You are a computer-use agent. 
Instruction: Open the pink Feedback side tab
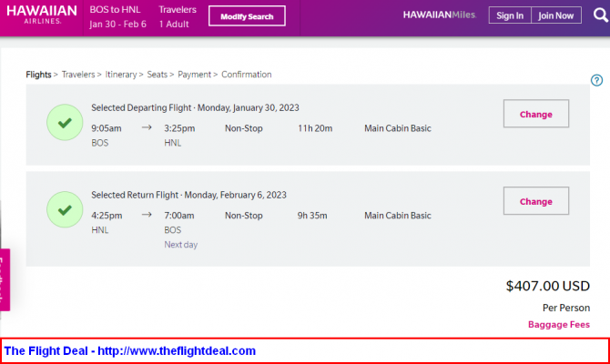coord(5,279)
